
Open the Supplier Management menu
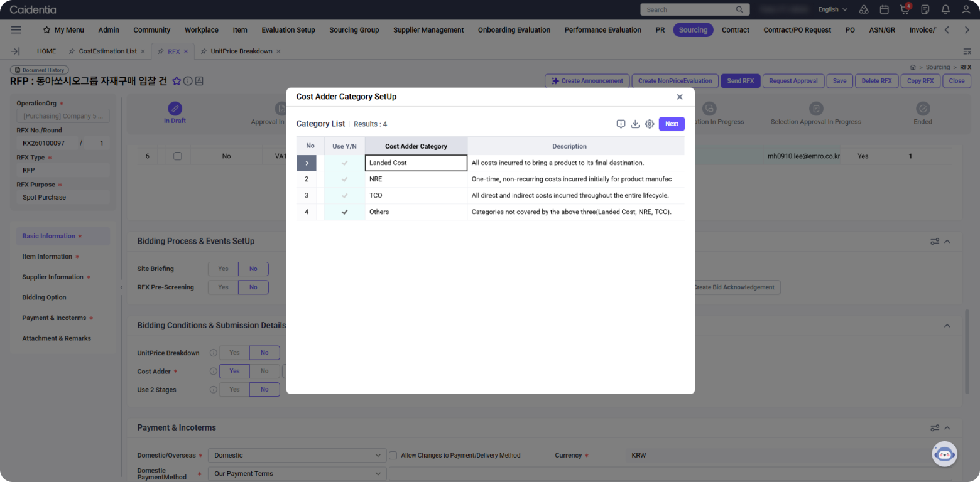pyautogui.click(x=428, y=30)
